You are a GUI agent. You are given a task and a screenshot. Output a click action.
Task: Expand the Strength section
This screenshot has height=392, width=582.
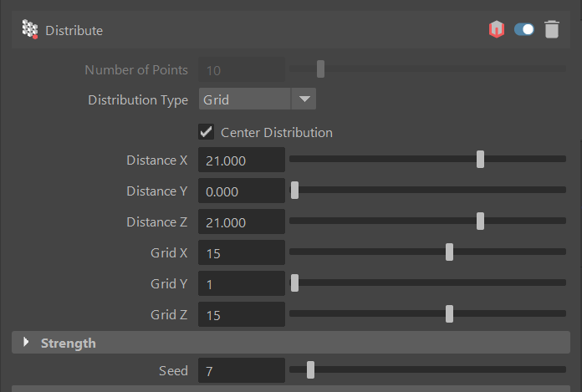coord(26,342)
